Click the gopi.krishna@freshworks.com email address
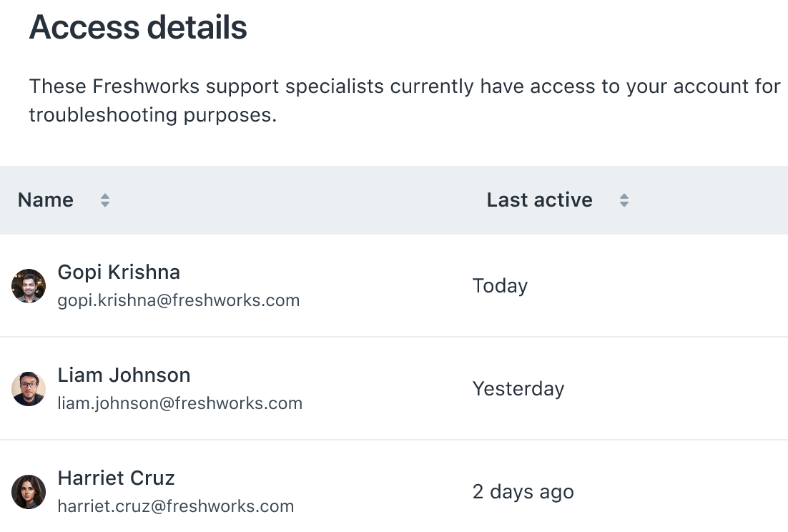 pos(178,300)
